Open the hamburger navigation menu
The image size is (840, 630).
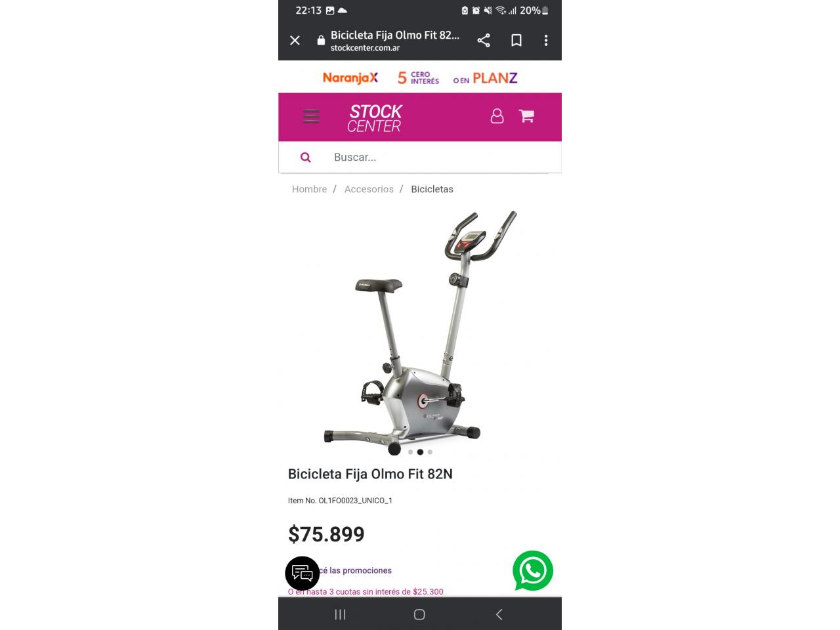pos(311,117)
